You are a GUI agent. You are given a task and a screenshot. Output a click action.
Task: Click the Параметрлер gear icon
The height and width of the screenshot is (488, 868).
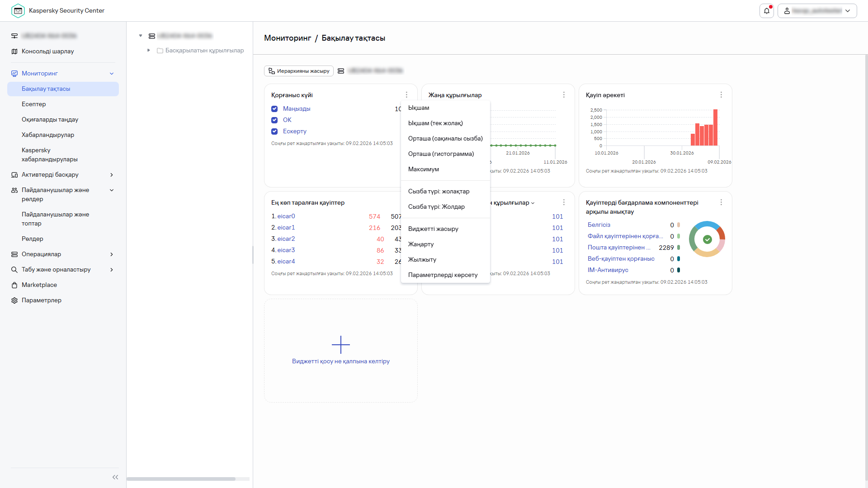point(14,300)
